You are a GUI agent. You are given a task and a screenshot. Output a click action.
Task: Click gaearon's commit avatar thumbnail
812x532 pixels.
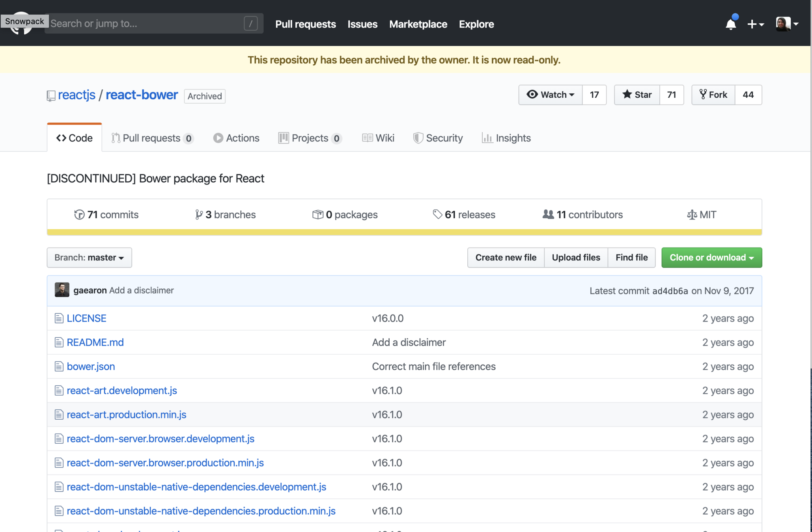(x=62, y=290)
